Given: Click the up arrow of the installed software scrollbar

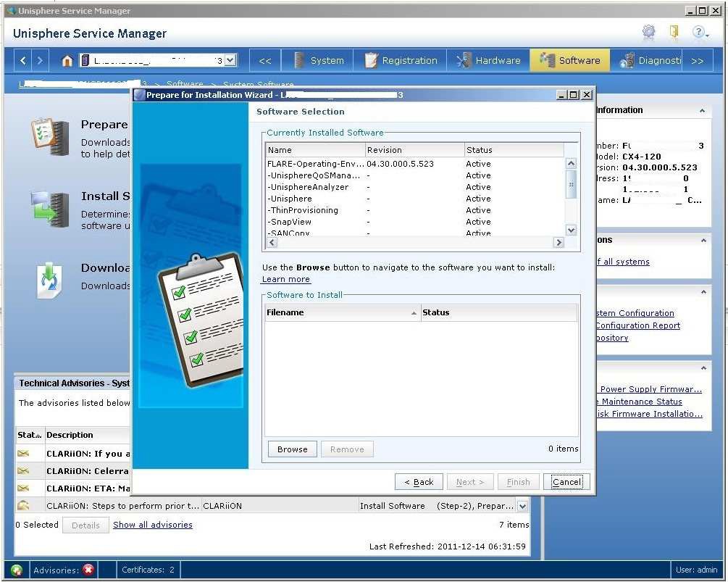Looking at the screenshot, I should click(571, 164).
